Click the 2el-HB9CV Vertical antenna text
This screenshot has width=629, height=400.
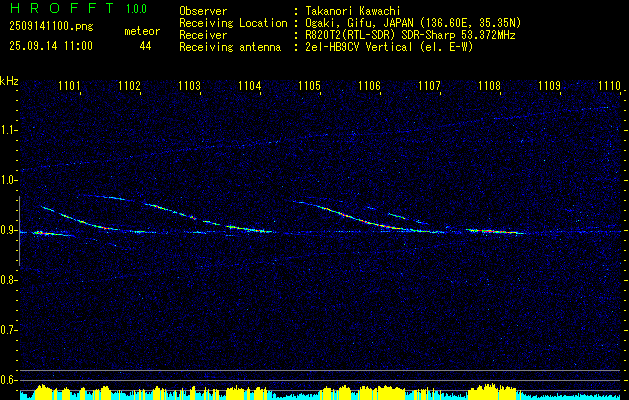[x=390, y=47]
